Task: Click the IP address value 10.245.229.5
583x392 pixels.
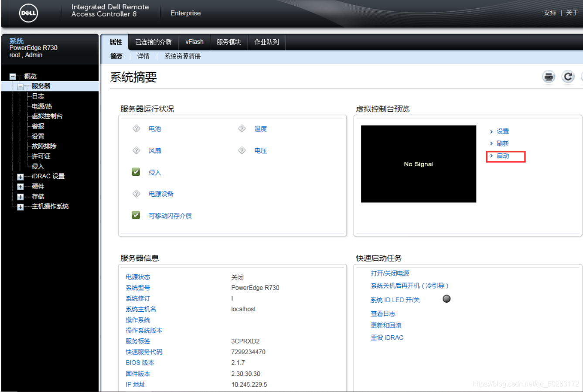Action: pyautogui.click(x=249, y=385)
